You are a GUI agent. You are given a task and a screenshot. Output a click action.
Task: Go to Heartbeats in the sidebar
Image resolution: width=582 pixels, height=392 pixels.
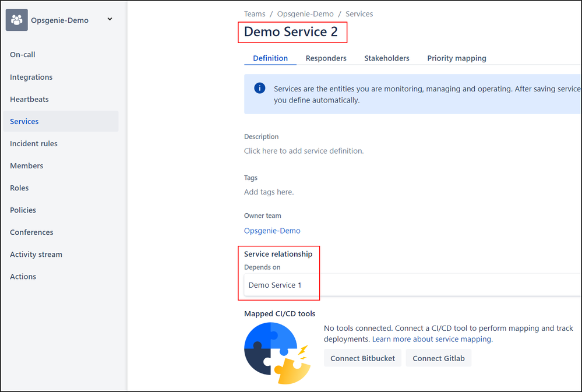click(29, 99)
